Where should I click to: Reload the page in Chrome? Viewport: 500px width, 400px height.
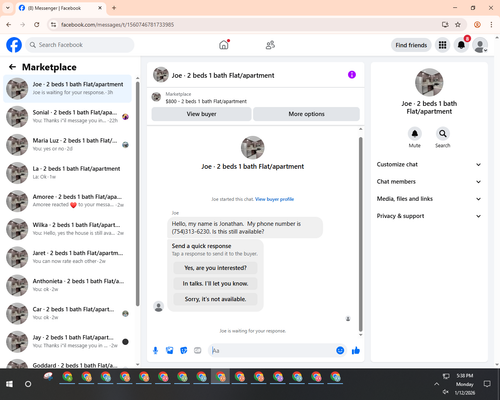(37, 25)
